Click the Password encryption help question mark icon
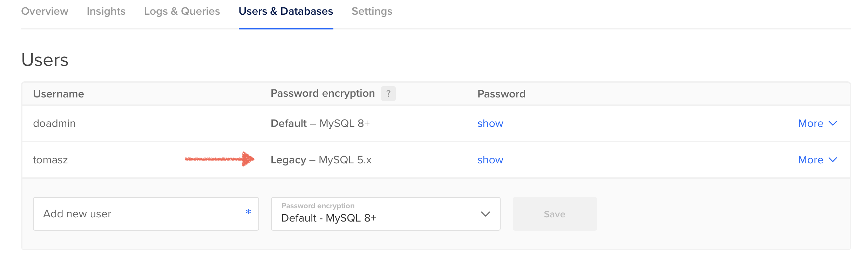 388,94
